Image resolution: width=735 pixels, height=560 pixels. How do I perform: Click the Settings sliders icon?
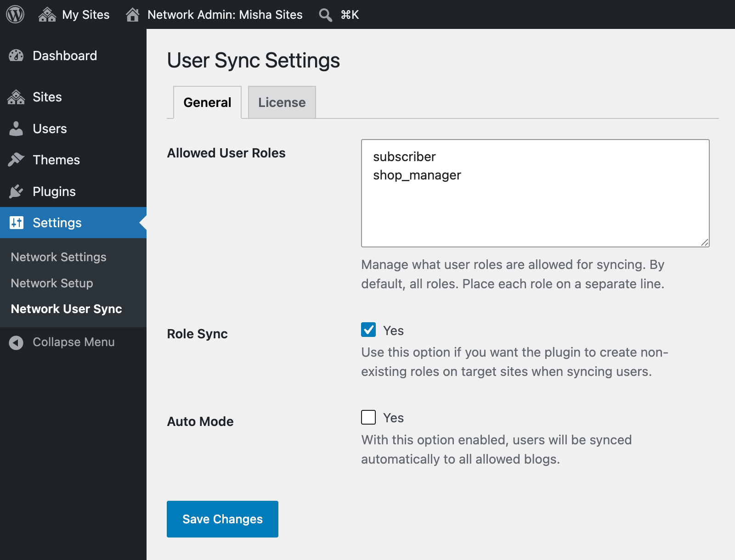17,223
